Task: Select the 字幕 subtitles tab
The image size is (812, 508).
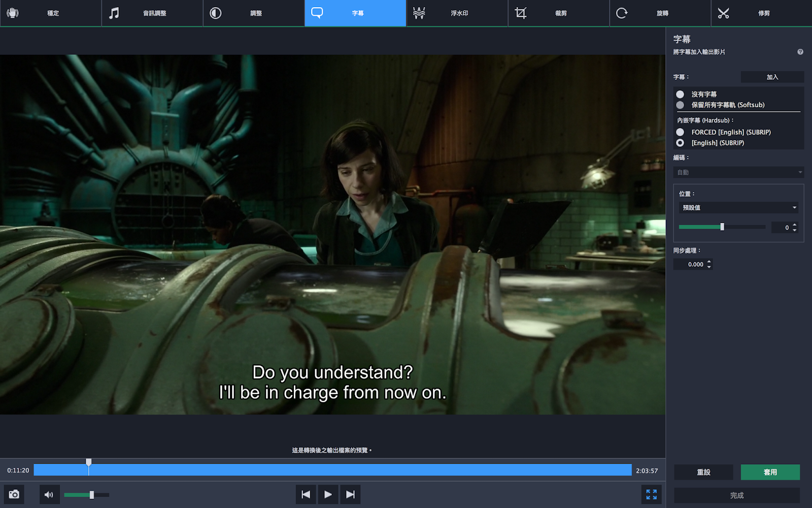Action: 355,13
